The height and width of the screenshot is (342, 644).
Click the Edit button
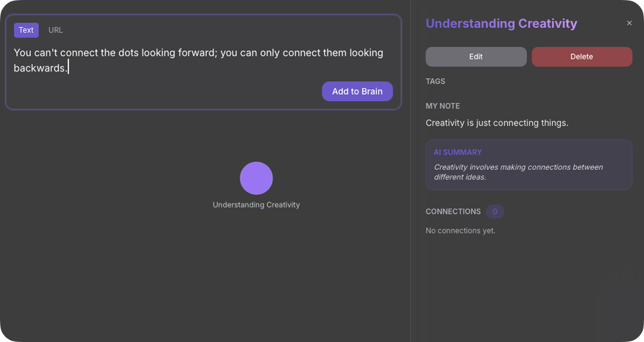[x=475, y=56]
